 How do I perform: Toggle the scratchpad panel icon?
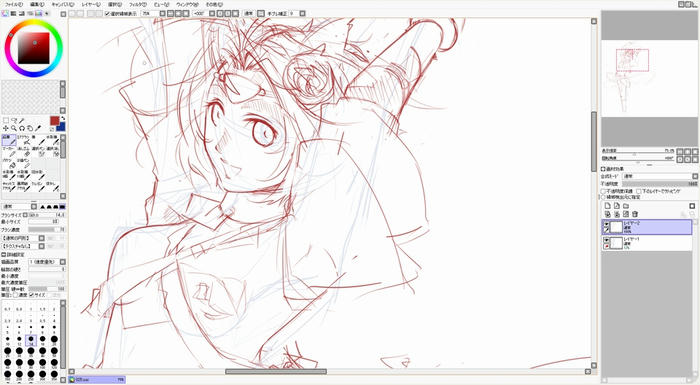pyautogui.click(x=47, y=14)
